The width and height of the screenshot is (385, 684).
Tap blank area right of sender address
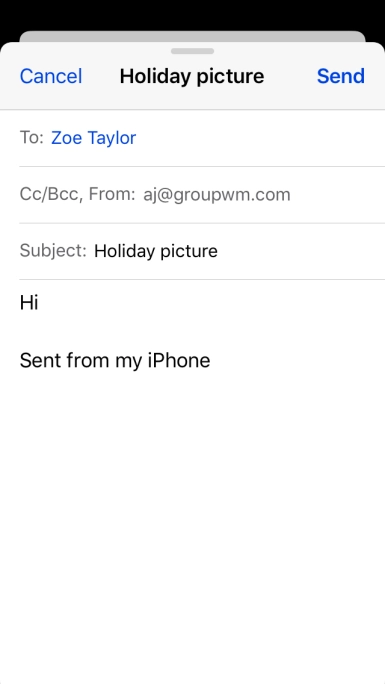click(x=338, y=195)
